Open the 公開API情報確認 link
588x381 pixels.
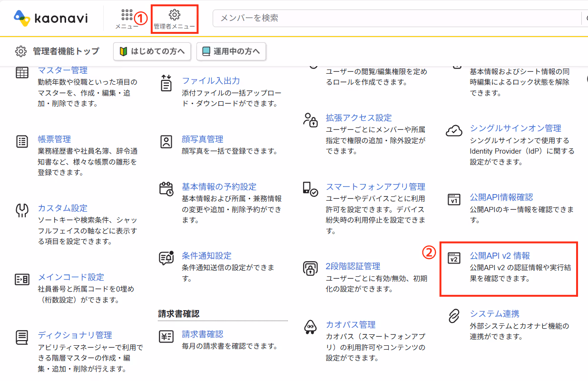pyautogui.click(x=501, y=197)
